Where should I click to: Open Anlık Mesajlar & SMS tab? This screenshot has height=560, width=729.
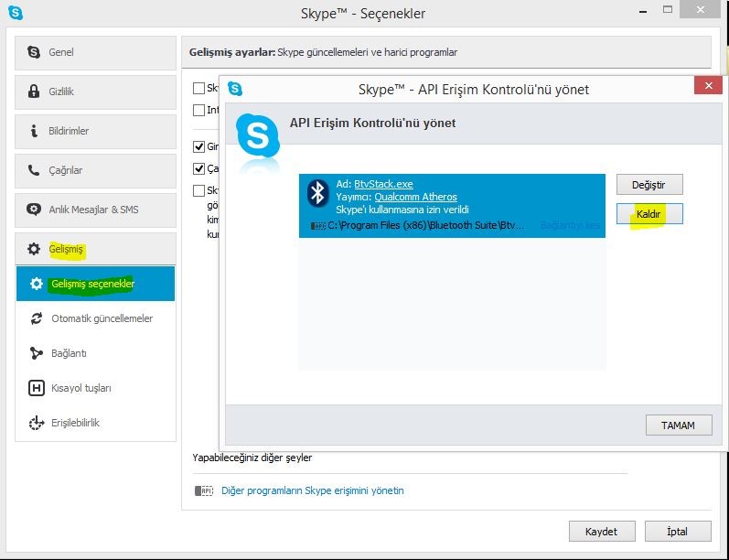(x=95, y=210)
